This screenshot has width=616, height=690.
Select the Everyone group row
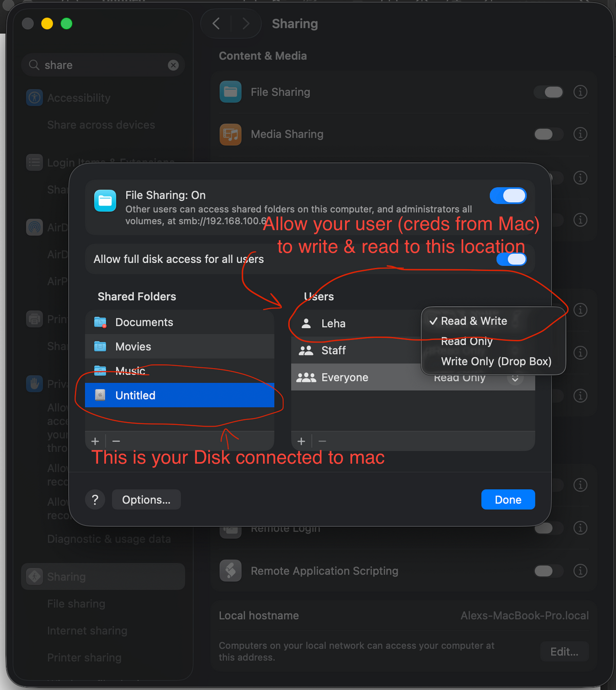[x=413, y=377]
